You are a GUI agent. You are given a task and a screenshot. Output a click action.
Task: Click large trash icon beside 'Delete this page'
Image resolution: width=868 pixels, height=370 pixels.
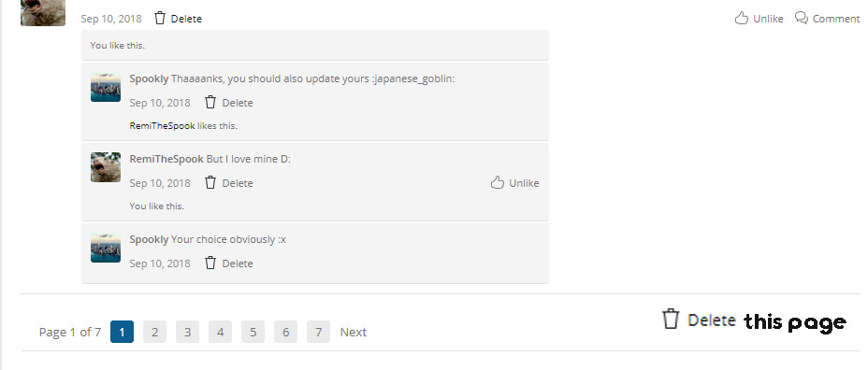click(x=671, y=320)
